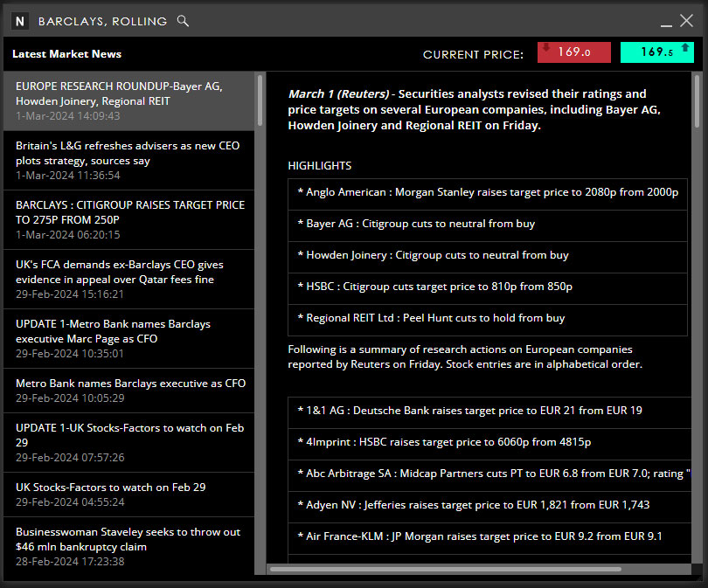Click the red 169.0 current price box
The image size is (708, 588).
[574, 53]
